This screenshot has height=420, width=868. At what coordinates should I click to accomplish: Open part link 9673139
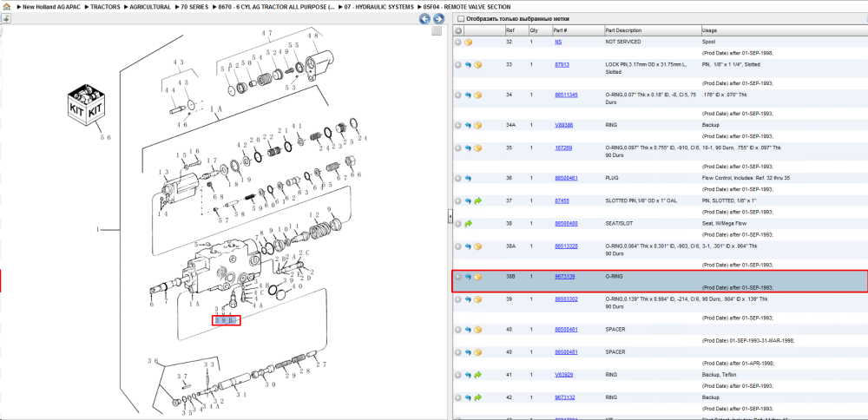[x=565, y=277]
